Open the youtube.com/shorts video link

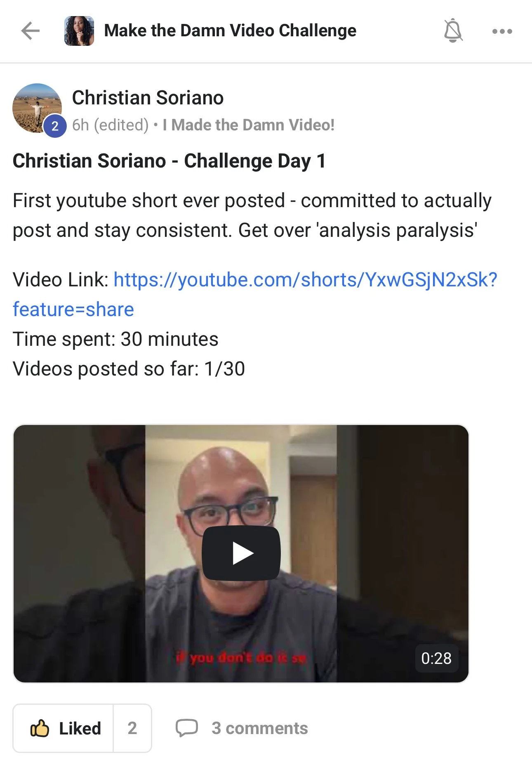pyautogui.click(x=306, y=280)
